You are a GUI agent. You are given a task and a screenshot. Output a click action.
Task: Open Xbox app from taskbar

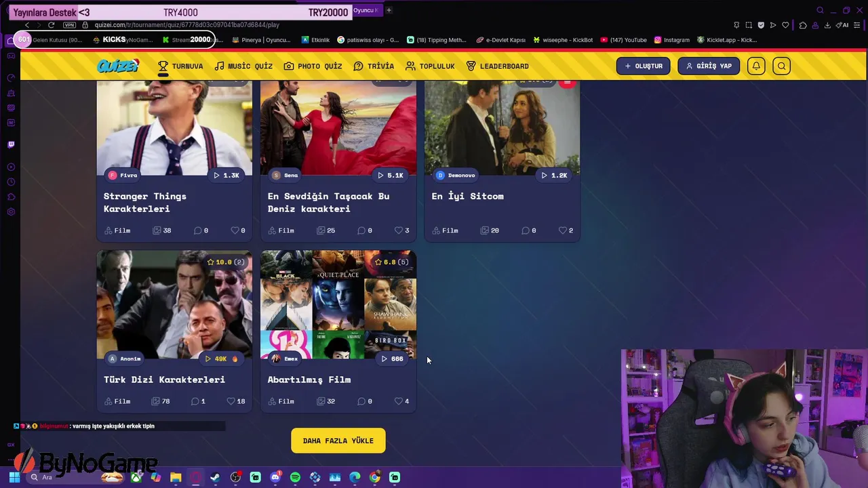(x=136, y=477)
